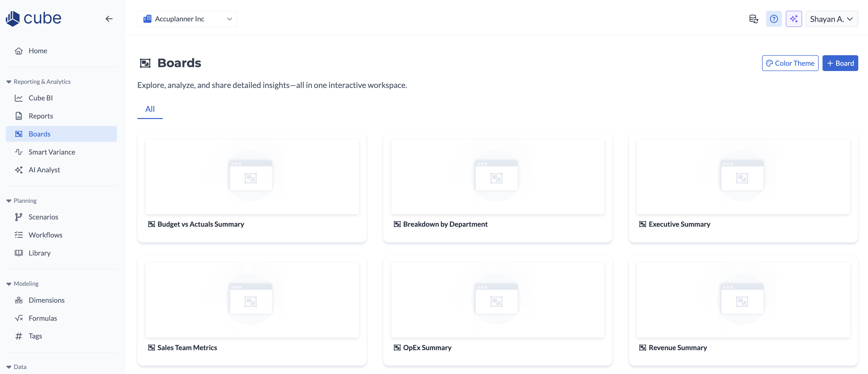
Task: Select the All tab
Action: pyautogui.click(x=149, y=109)
